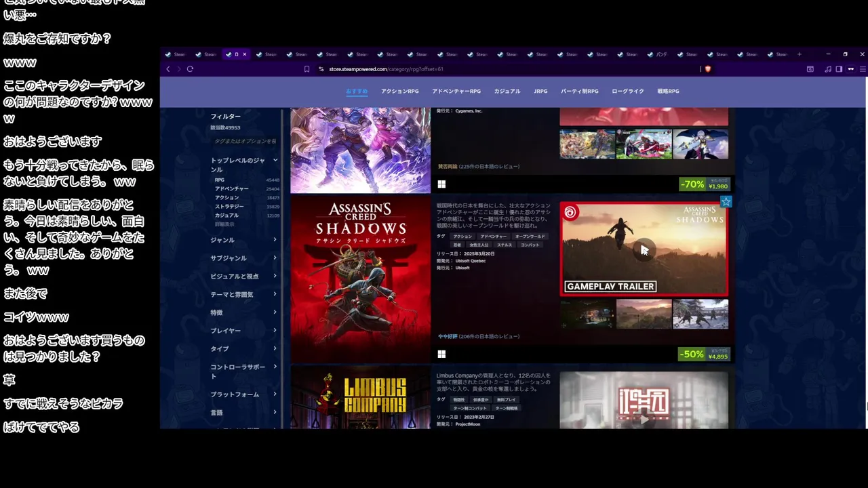Screen dimensions: 868x488
Task: Switch to the おすすめ tab
Action: point(357,91)
